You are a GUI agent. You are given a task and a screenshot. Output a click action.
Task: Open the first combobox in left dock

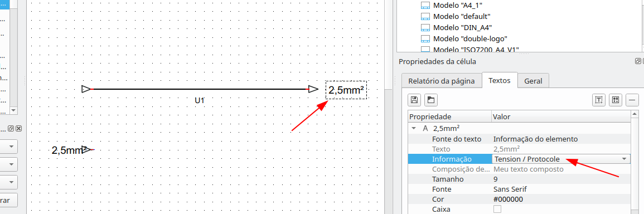tap(8, 146)
